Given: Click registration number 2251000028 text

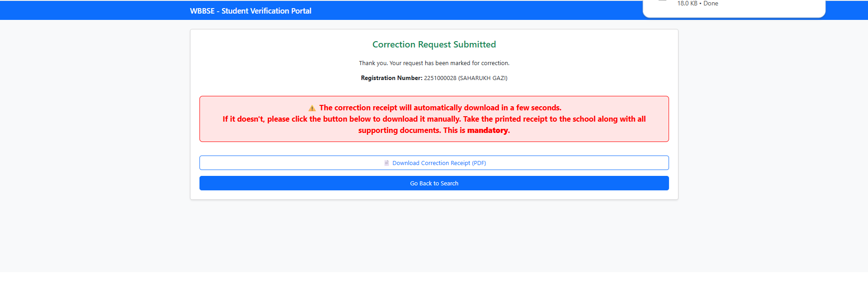Looking at the screenshot, I should point(440,78).
